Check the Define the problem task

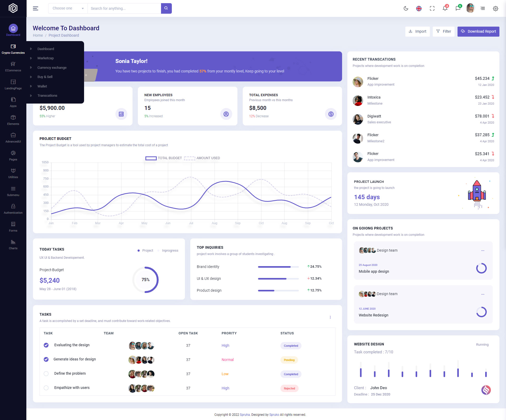click(x=46, y=374)
